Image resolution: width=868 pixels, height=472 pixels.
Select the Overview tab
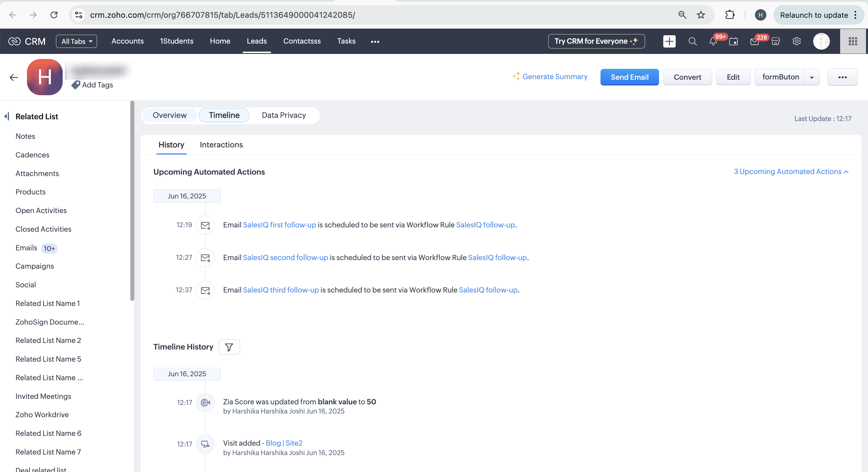(169, 115)
